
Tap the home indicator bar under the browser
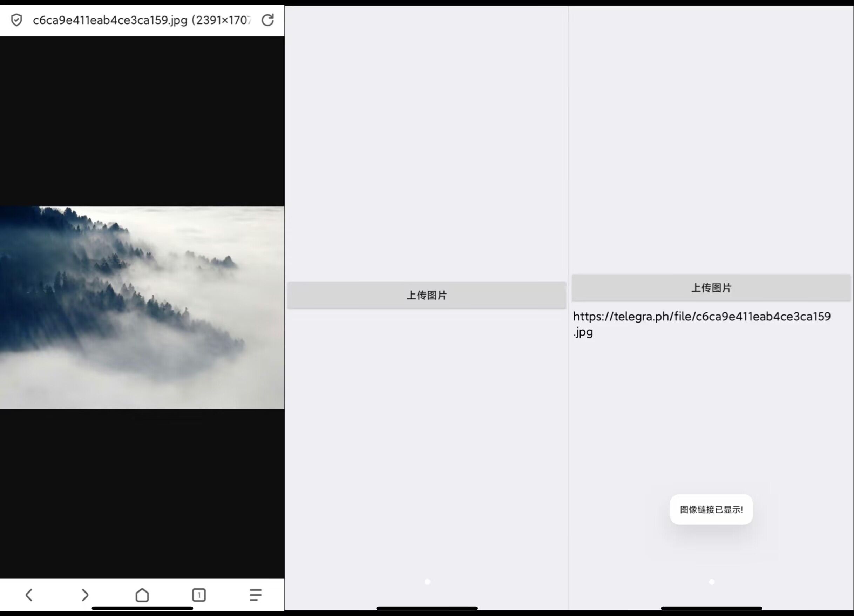(142, 608)
